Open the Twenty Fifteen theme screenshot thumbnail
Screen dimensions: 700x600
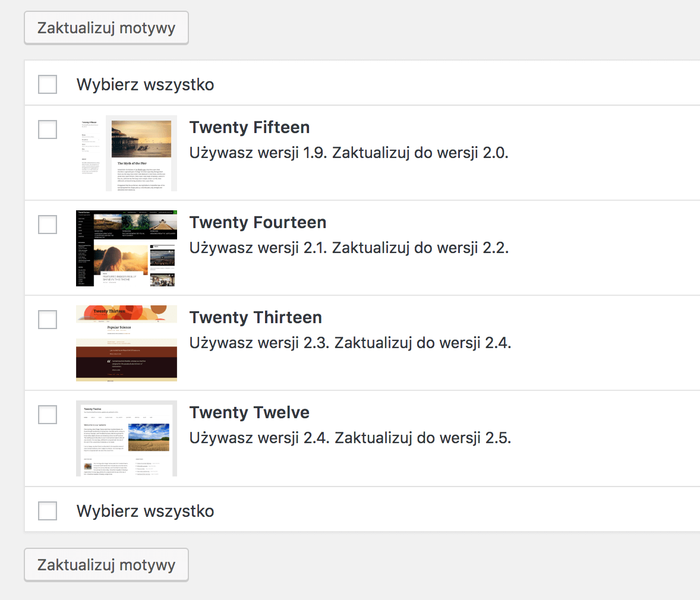(127, 153)
